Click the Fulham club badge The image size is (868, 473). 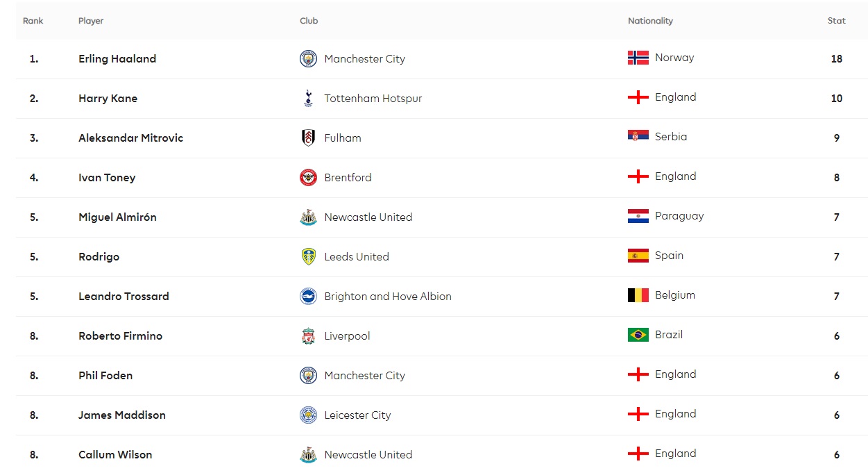pyautogui.click(x=308, y=138)
